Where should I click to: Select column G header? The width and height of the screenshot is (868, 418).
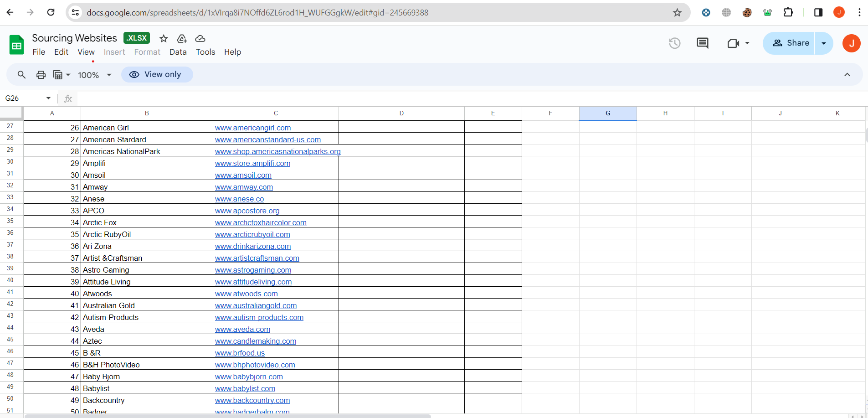607,114
